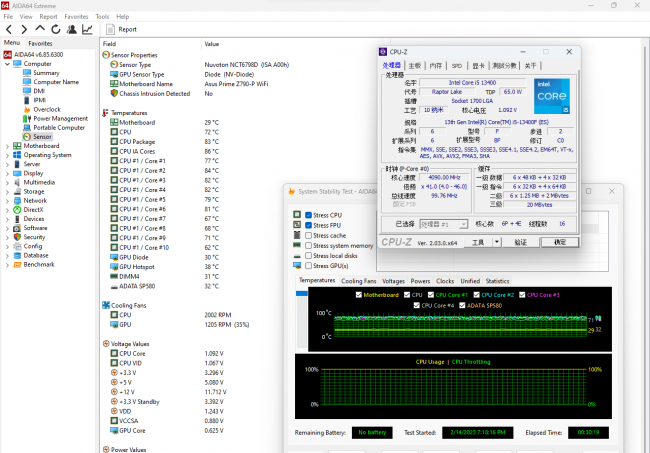Expand the Benchmark tree node
This screenshot has width=650, height=453.
click(7, 265)
